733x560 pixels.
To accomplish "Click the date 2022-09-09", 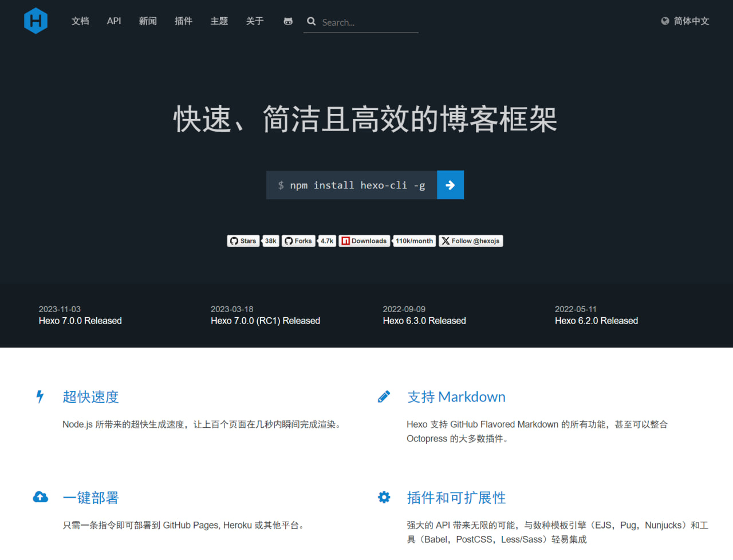I will click(404, 309).
